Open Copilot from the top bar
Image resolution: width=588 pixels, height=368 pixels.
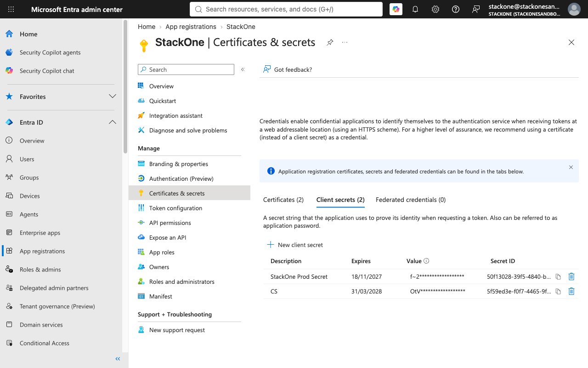click(x=396, y=9)
